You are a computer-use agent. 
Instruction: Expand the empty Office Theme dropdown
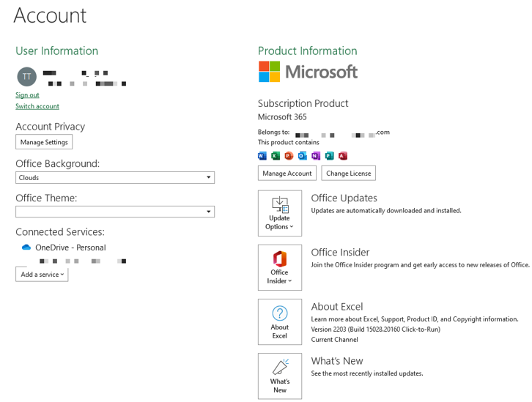115,212
